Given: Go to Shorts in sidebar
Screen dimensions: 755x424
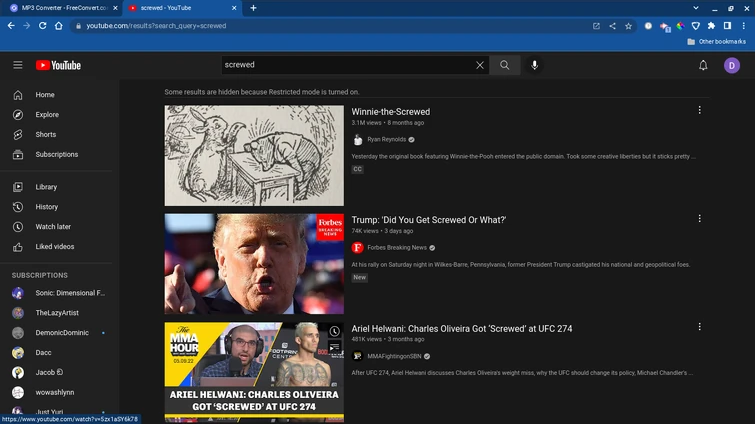Looking at the screenshot, I should click(x=45, y=134).
